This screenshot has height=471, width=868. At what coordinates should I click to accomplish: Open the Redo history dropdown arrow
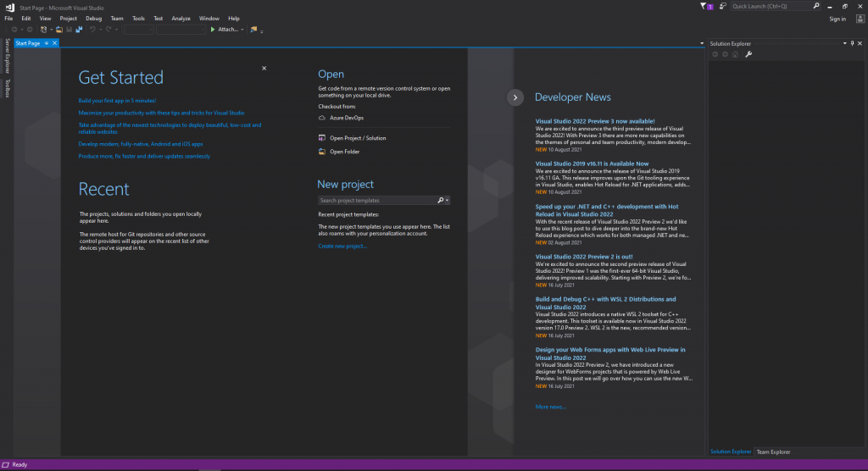[116, 30]
